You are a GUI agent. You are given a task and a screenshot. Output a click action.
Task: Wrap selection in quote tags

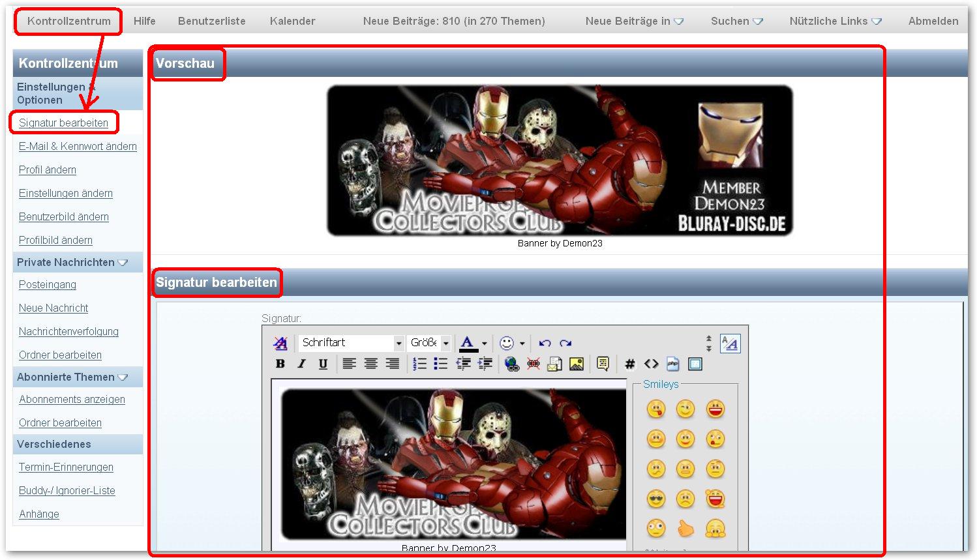[x=603, y=364]
